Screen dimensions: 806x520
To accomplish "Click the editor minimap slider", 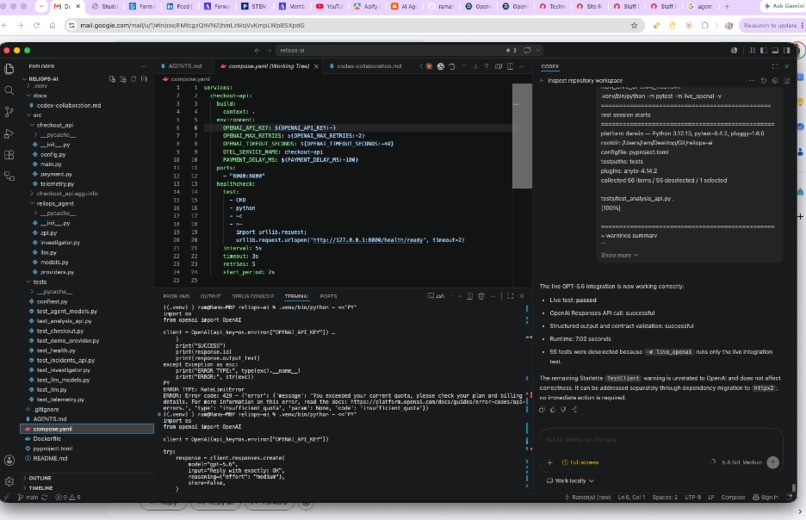I will [522, 136].
